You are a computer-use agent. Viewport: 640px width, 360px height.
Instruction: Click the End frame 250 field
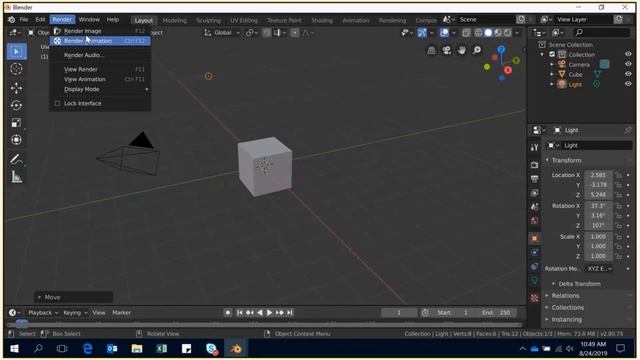(x=496, y=313)
